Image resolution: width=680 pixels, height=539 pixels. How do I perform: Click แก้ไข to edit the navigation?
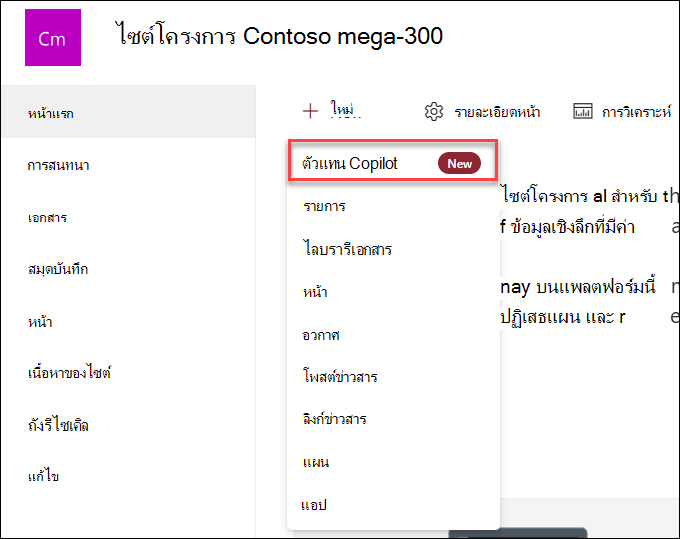pyautogui.click(x=43, y=476)
